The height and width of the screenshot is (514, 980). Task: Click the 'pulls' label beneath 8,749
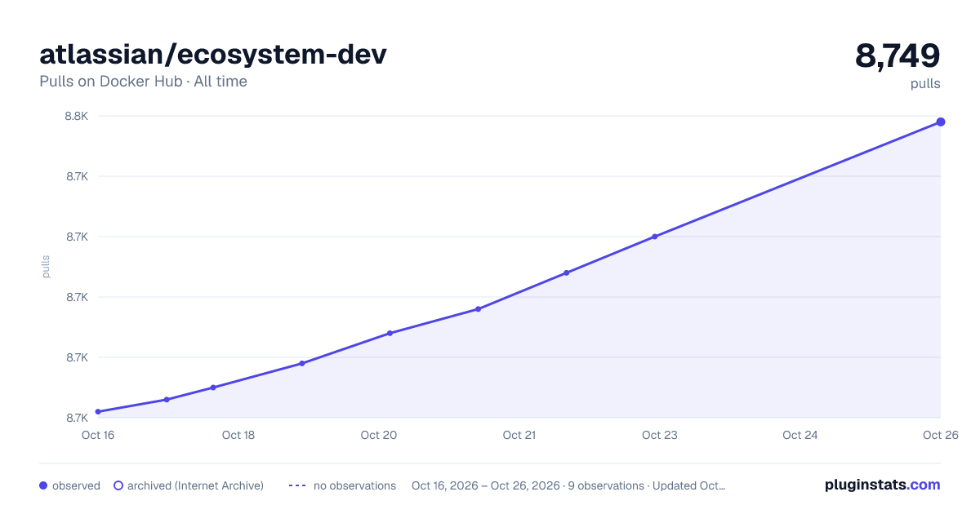pos(925,84)
